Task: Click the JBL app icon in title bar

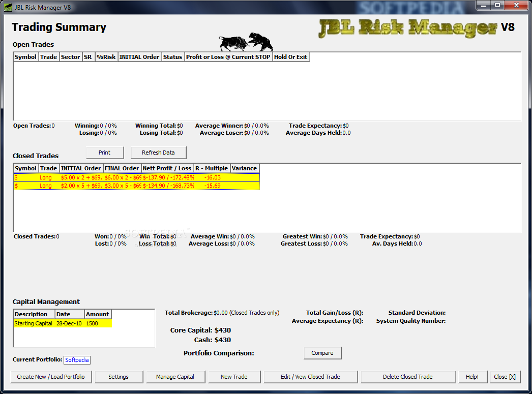Action: pyautogui.click(x=8, y=7)
